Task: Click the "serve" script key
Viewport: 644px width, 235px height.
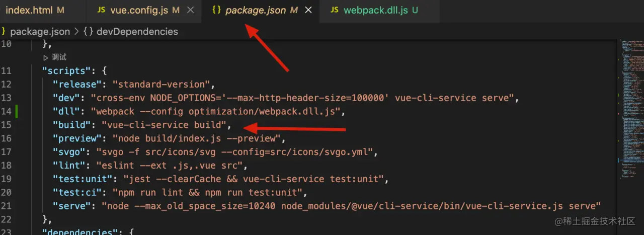Action: point(71,205)
